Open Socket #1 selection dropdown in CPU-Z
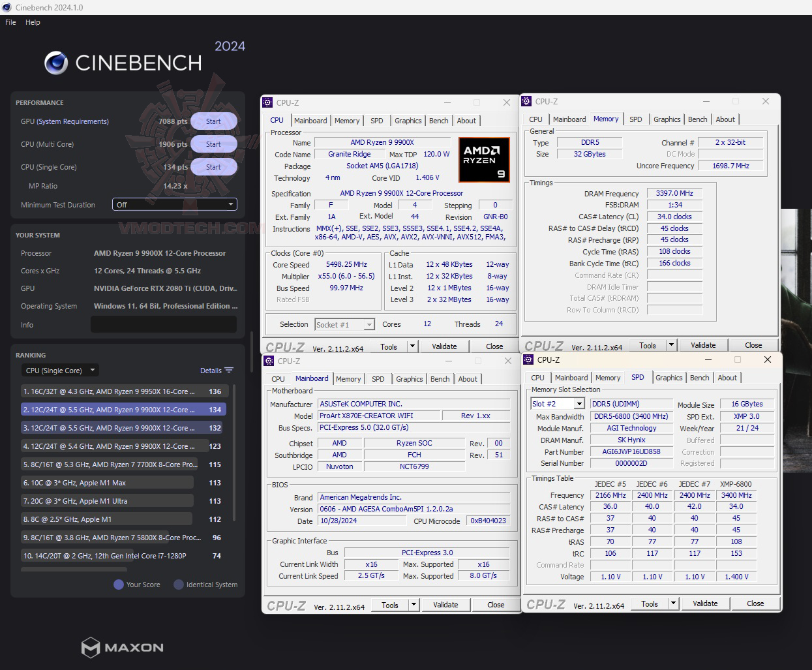The image size is (812, 670). (344, 324)
